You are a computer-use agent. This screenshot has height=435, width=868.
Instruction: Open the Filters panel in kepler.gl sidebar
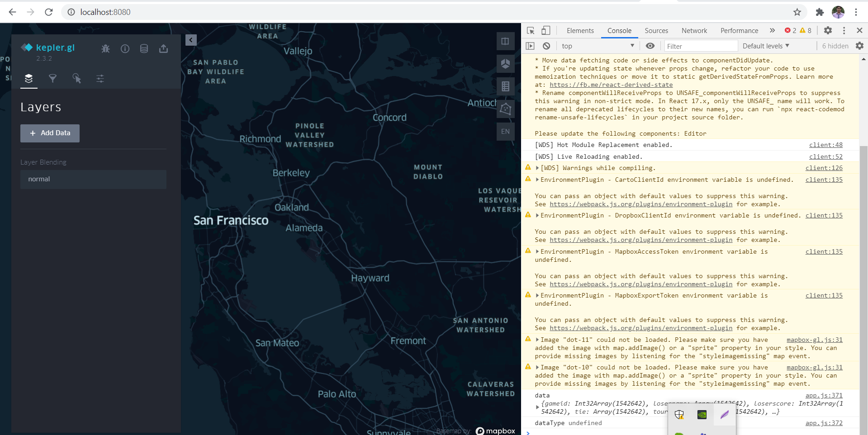53,78
